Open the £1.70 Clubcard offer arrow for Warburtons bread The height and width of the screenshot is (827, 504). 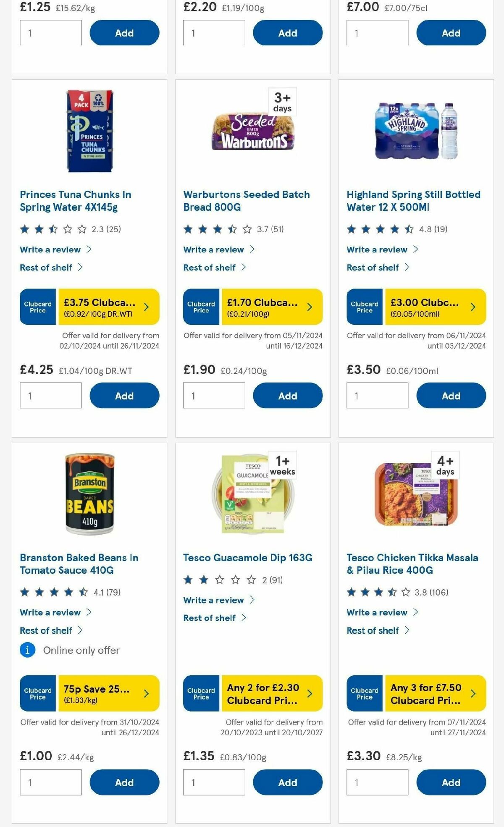point(310,307)
